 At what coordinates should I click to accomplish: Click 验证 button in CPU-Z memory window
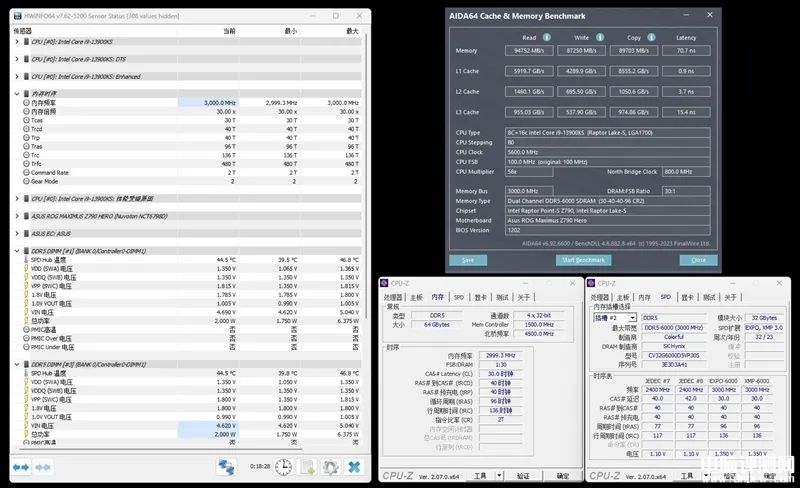[523, 476]
